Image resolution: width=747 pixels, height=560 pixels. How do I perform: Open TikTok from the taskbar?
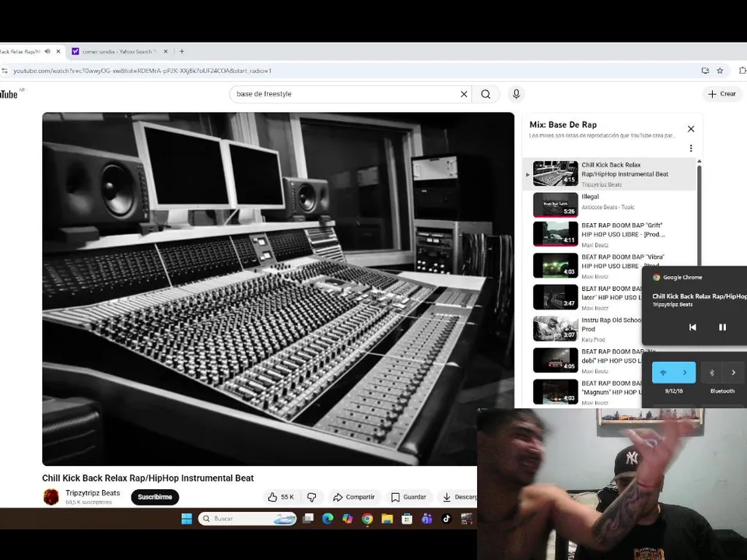[447, 519]
